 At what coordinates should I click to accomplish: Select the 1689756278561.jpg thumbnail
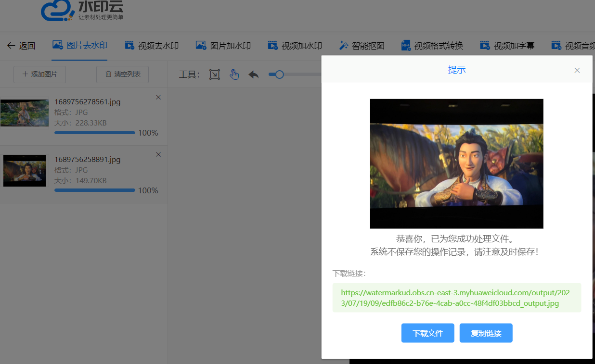click(25, 113)
